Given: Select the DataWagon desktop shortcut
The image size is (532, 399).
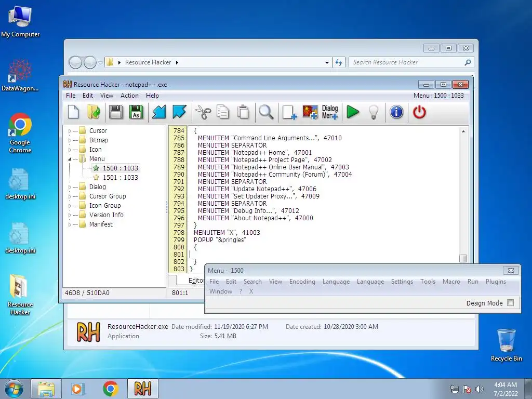Looking at the screenshot, I should point(20,75).
